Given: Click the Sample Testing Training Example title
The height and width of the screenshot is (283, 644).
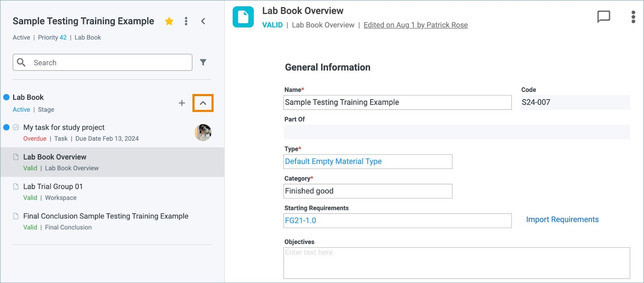Looking at the screenshot, I should click(x=83, y=21).
